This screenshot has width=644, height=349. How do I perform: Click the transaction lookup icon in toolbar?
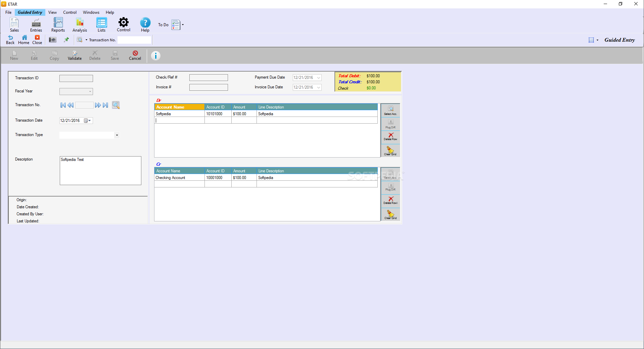point(80,40)
